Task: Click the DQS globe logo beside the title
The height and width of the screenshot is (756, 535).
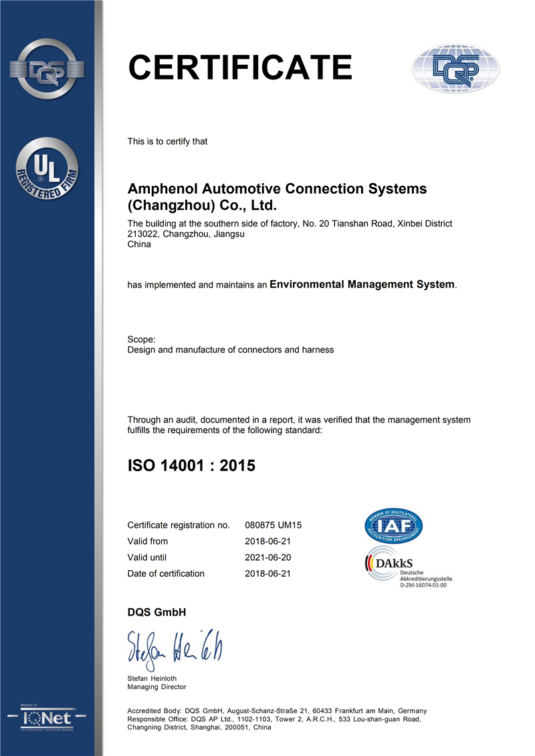Action: 456,68
